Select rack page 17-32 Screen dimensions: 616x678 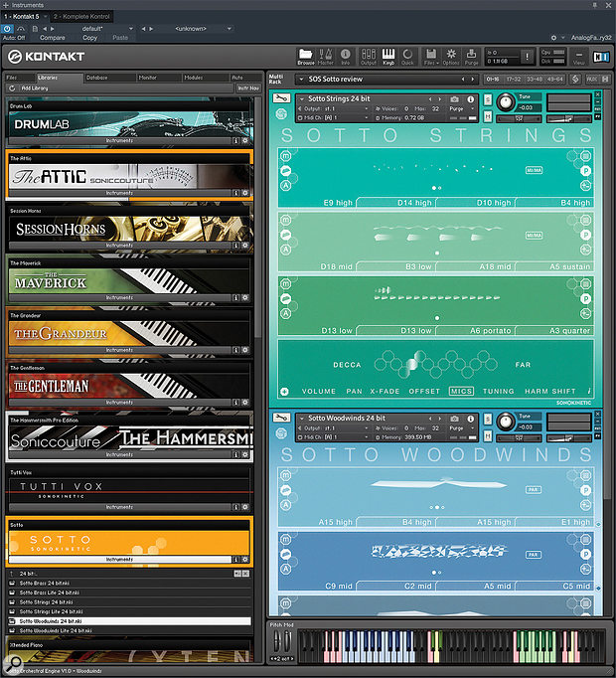514,80
